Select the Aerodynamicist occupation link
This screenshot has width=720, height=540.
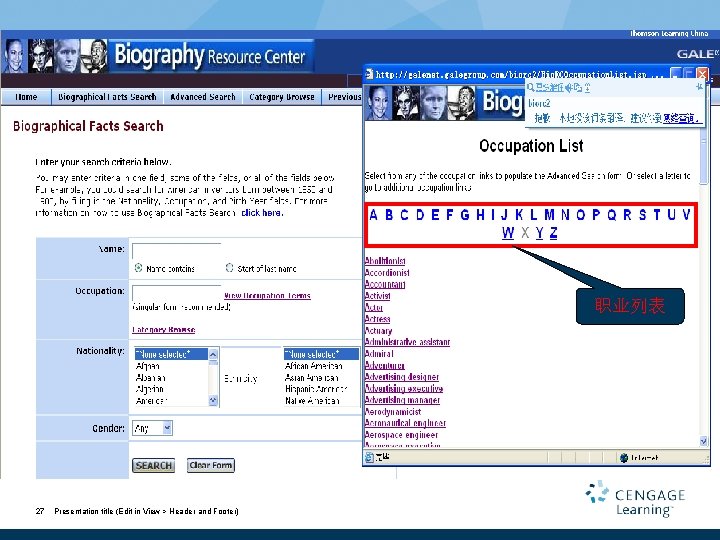click(x=393, y=412)
